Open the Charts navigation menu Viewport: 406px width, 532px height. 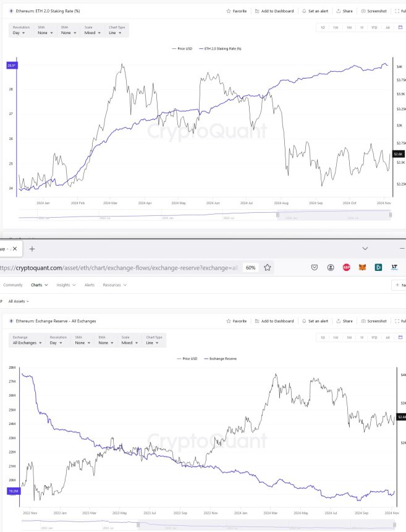39,285
